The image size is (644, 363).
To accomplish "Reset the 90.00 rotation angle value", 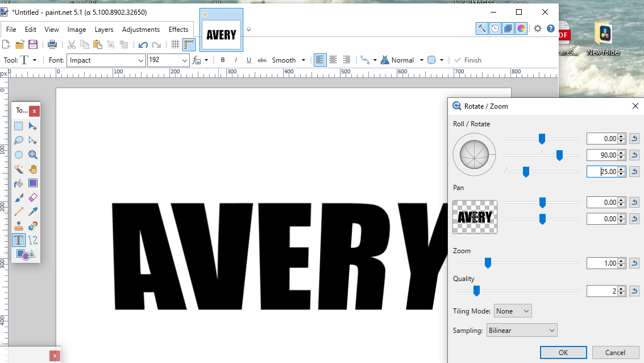I will point(634,155).
